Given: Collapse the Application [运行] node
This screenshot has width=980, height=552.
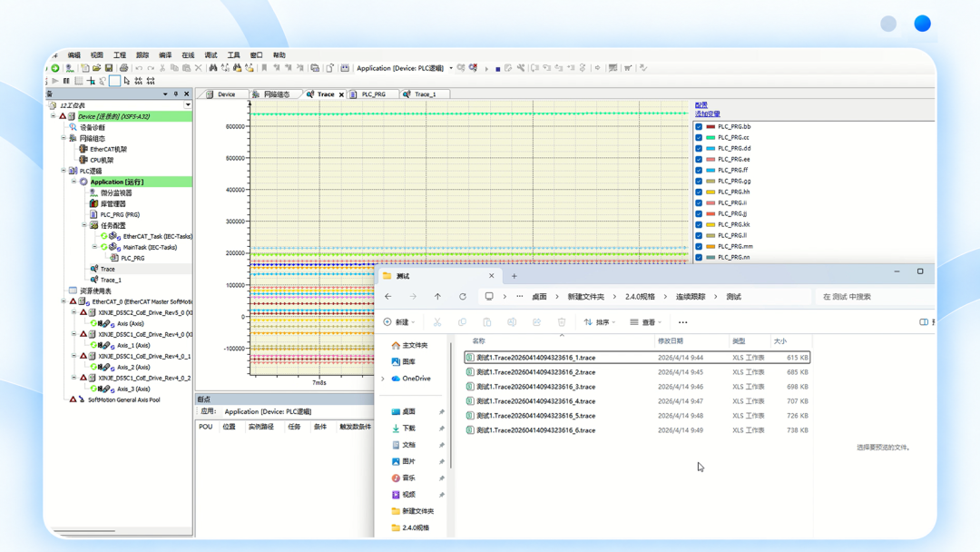Looking at the screenshot, I should pyautogui.click(x=73, y=182).
